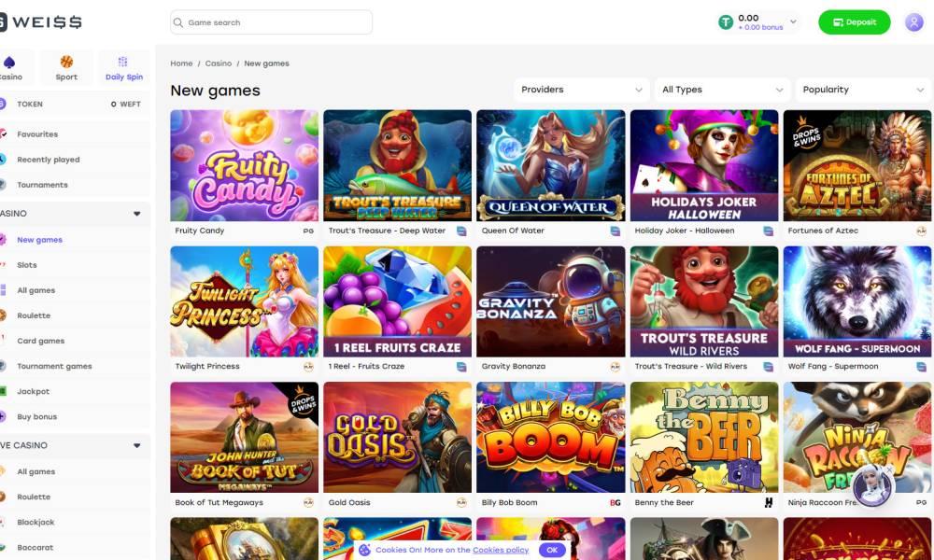The height and width of the screenshot is (560, 934).
Task: Click the TOKEN WEFT row
Action: click(x=74, y=105)
